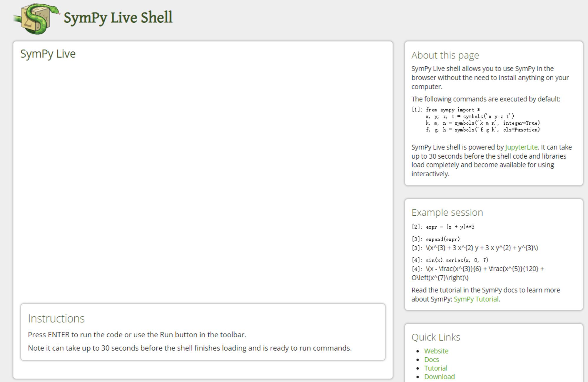Screen dimensions: 588x382
Task: Click the 'sin(x).series(x, 0, 7)' line
Action: [x=457, y=260]
